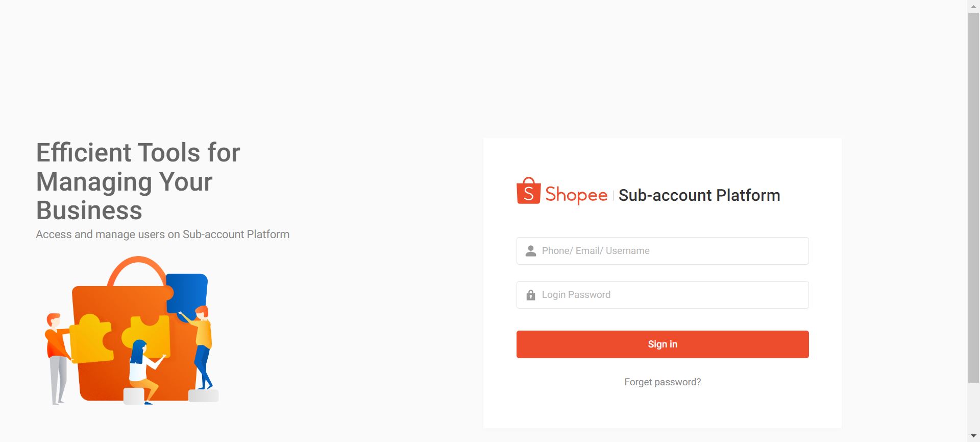
Task: Click the person icon in the username field
Action: 530,250
